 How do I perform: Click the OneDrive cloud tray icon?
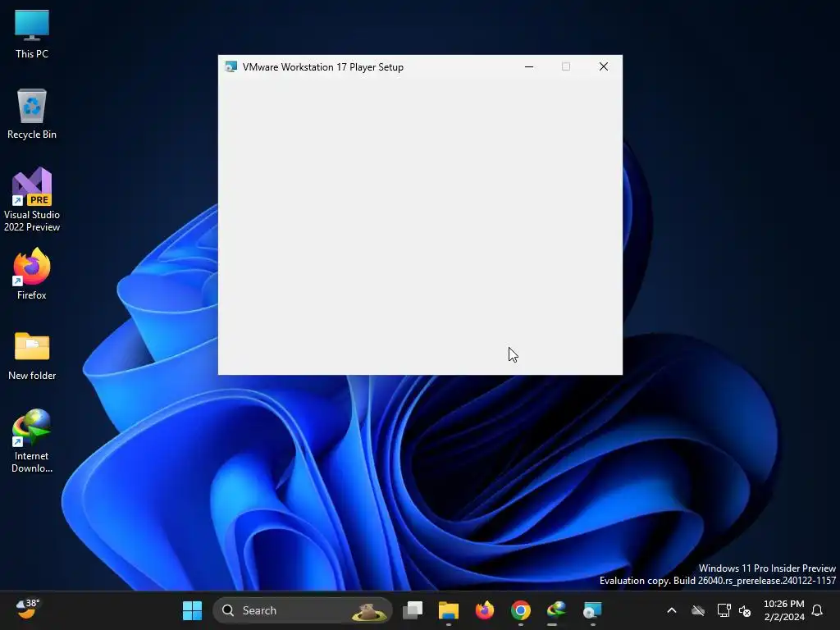tap(697, 610)
